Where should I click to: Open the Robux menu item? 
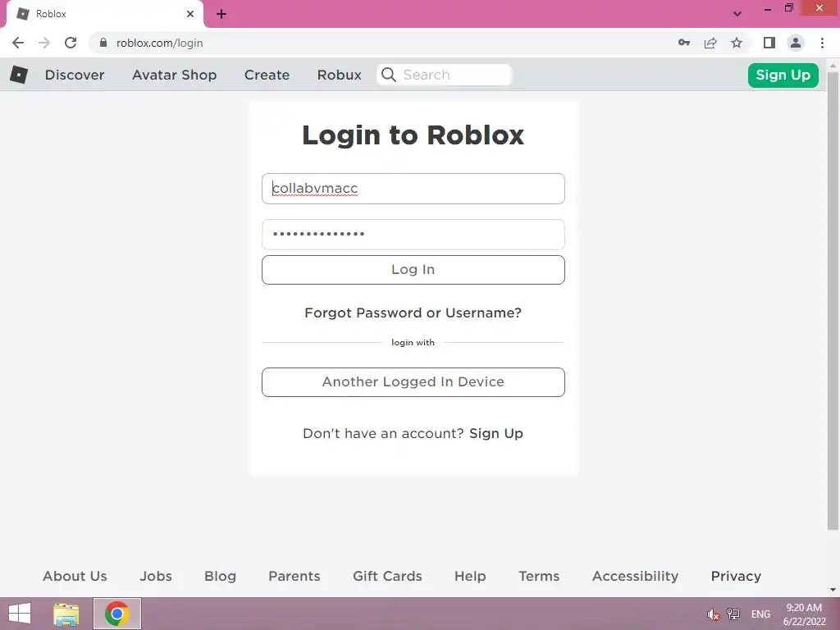point(339,75)
